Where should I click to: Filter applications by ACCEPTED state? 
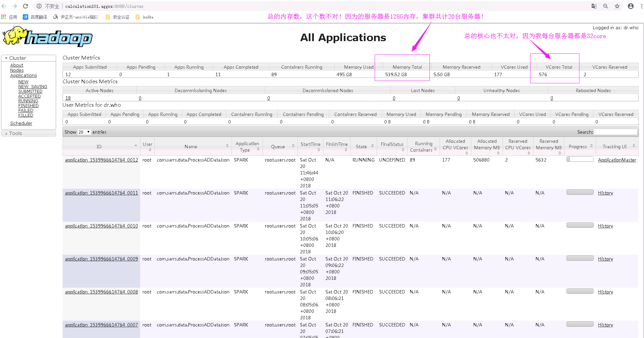tap(30, 96)
